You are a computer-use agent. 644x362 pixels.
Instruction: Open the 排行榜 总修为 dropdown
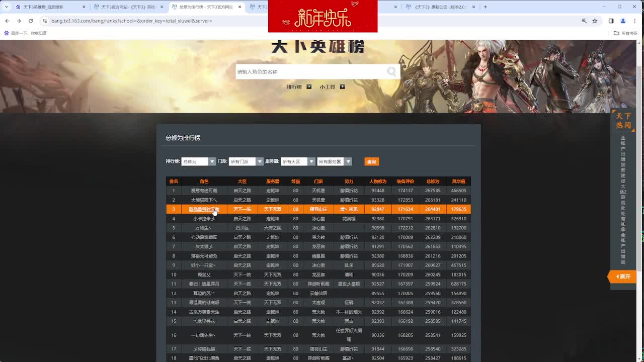[x=198, y=161]
